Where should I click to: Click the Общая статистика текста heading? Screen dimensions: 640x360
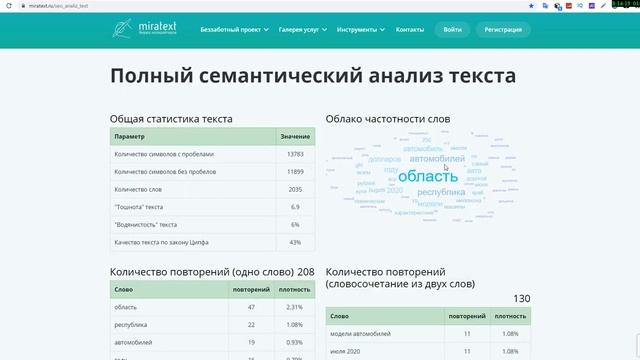tap(171, 119)
